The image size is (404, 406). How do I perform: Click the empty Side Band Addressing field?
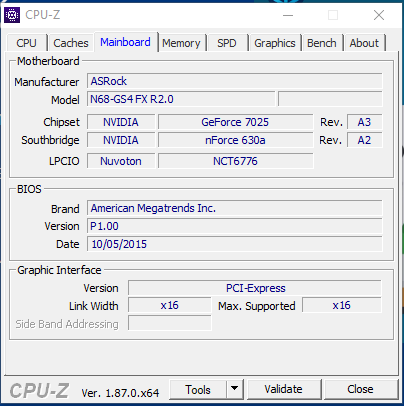pos(170,323)
